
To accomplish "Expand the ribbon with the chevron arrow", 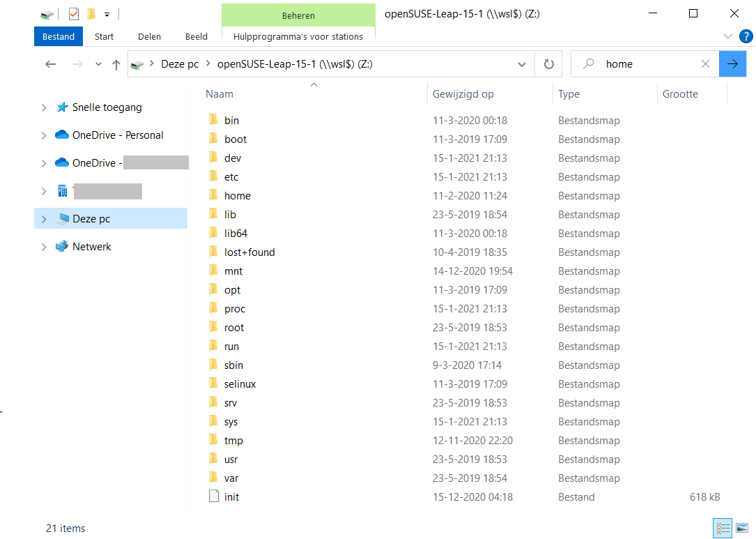I will pyautogui.click(x=727, y=36).
